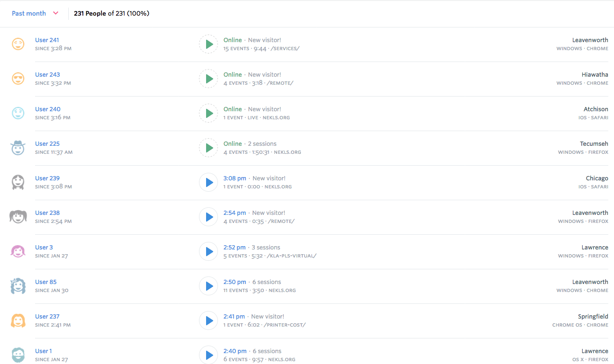Screen dimensions: 614x364
Task: Play the live session for User 243
Action: [x=208, y=79]
